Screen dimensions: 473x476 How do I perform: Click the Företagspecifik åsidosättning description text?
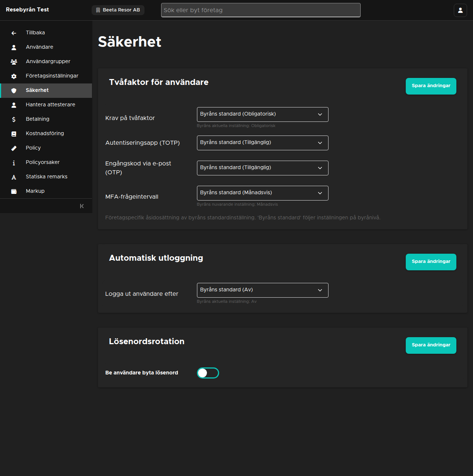pyautogui.click(x=243, y=218)
